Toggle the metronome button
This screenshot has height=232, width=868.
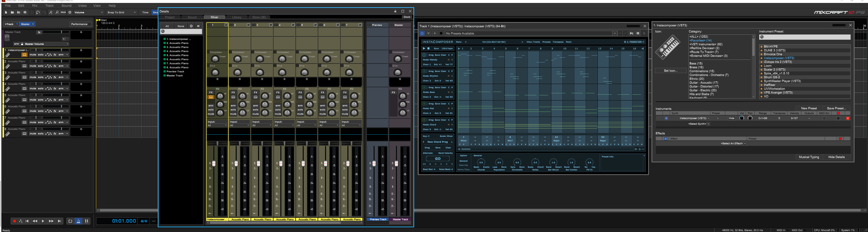(x=78, y=221)
